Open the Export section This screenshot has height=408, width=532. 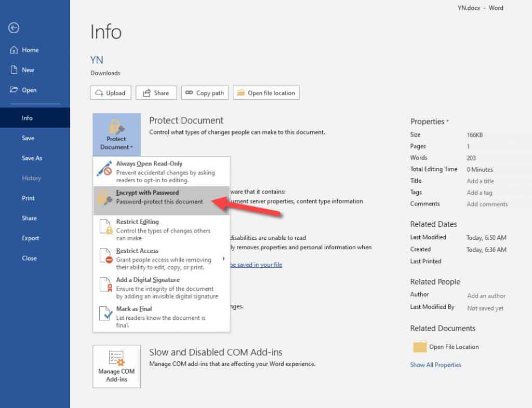30,238
